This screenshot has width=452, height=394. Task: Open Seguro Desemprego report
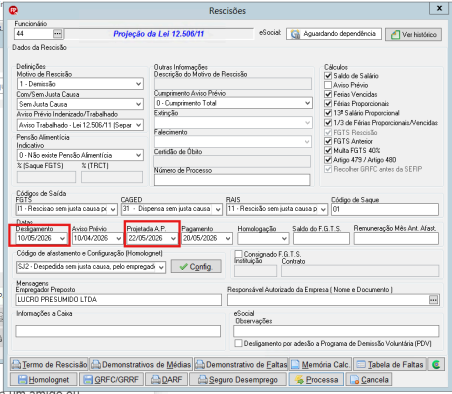(x=238, y=379)
